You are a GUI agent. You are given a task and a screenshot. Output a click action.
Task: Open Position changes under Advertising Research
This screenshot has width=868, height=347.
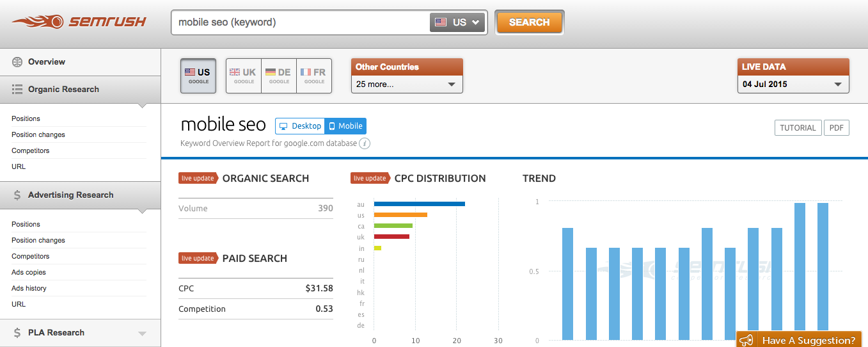pyautogui.click(x=38, y=240)
